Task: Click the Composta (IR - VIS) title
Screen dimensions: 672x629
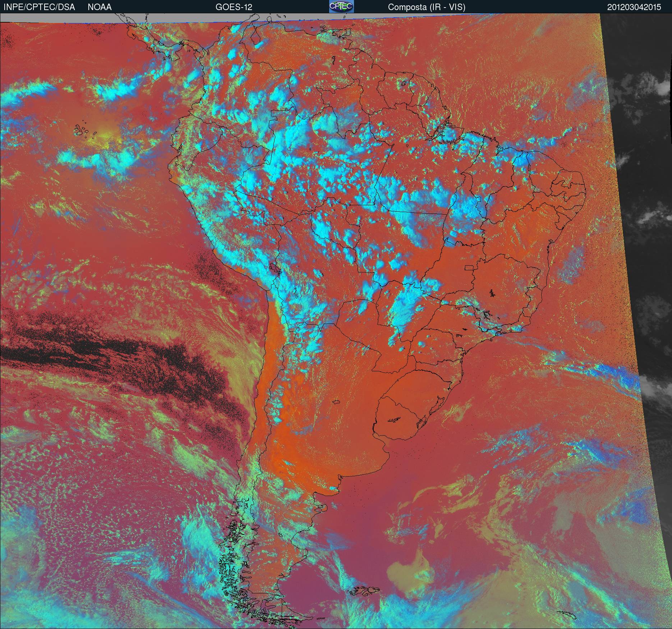Action: point(427,7)
